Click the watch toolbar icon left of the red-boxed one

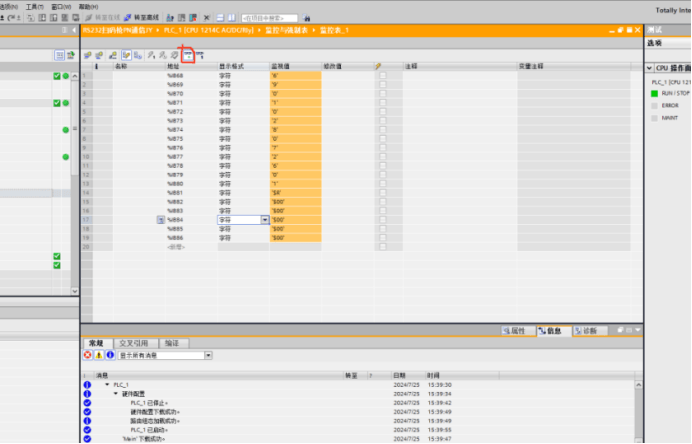[x=175, y=55]
